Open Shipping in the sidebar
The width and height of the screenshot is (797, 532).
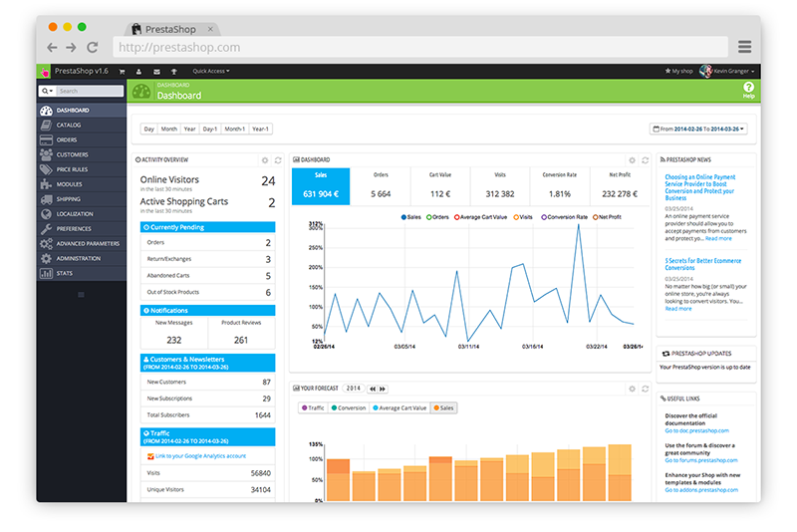82,199
